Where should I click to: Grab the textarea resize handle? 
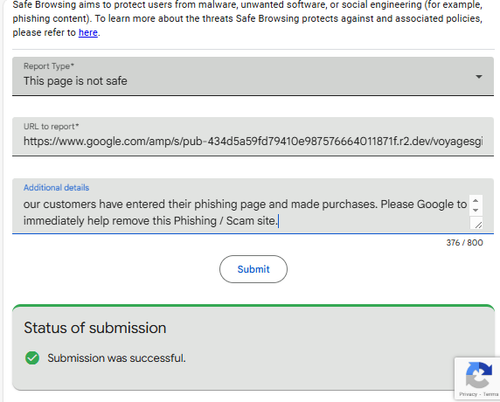(478, 224)
